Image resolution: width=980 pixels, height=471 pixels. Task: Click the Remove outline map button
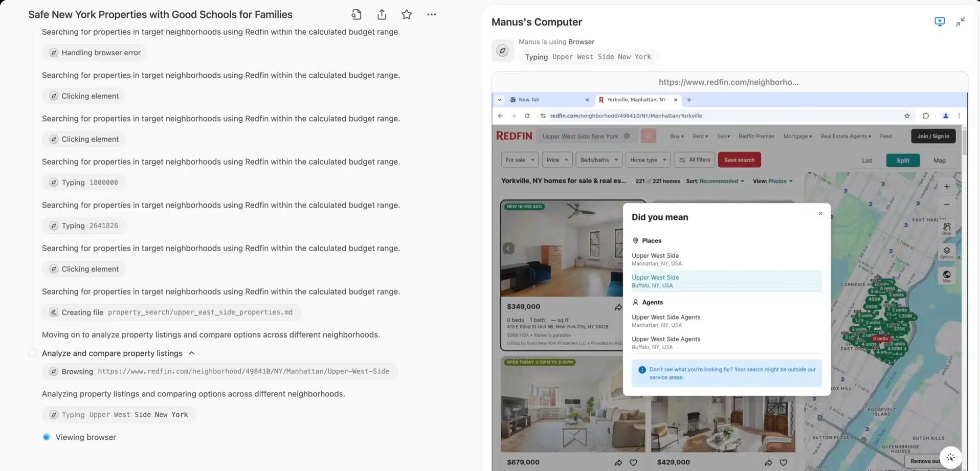(x=925, y=461)
